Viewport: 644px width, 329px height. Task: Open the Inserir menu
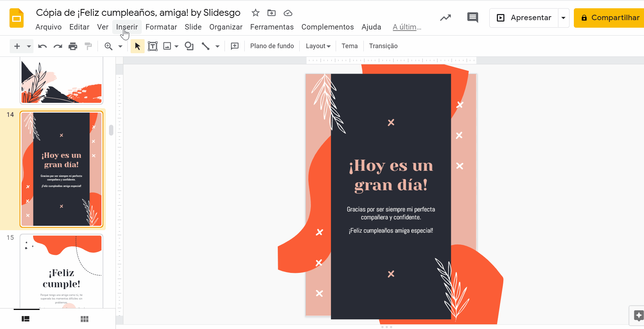[127, 27]
